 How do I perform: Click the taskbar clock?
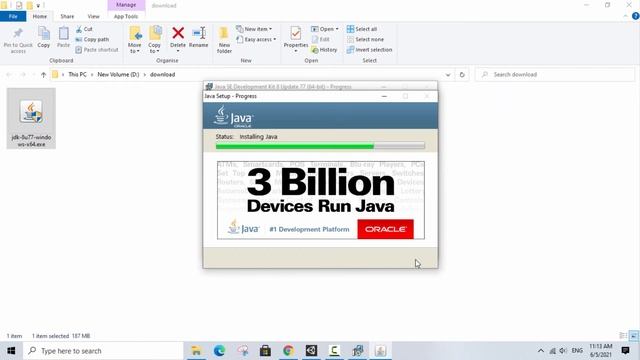tap(600, 351)
